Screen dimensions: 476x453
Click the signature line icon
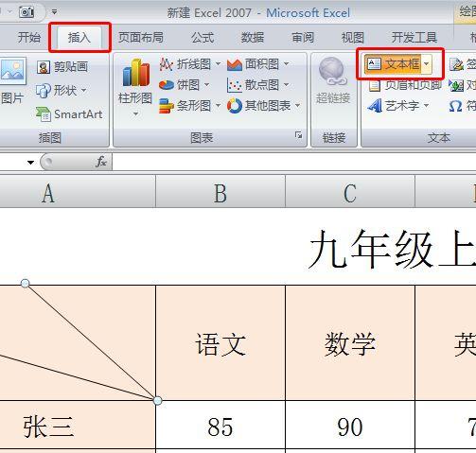(456, 64)
